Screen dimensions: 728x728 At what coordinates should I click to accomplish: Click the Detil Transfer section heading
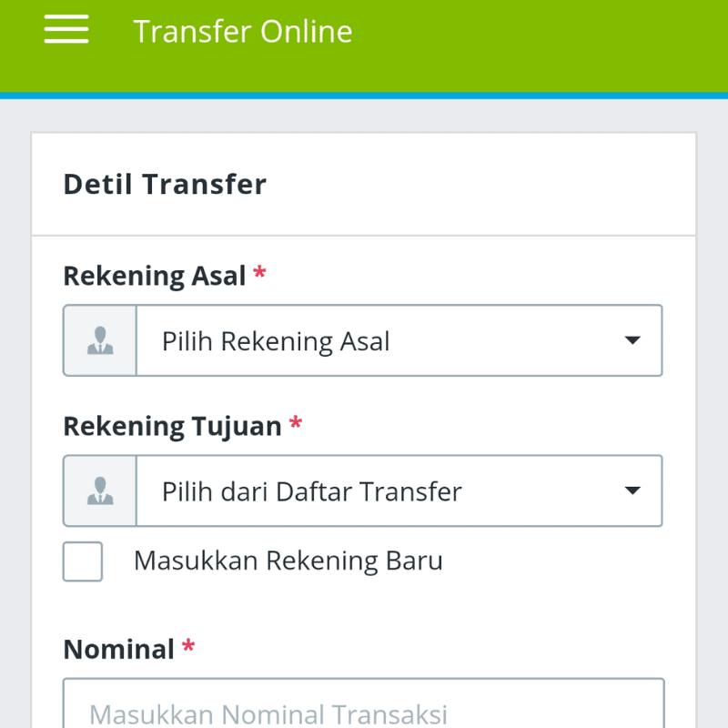click(164, 184)
